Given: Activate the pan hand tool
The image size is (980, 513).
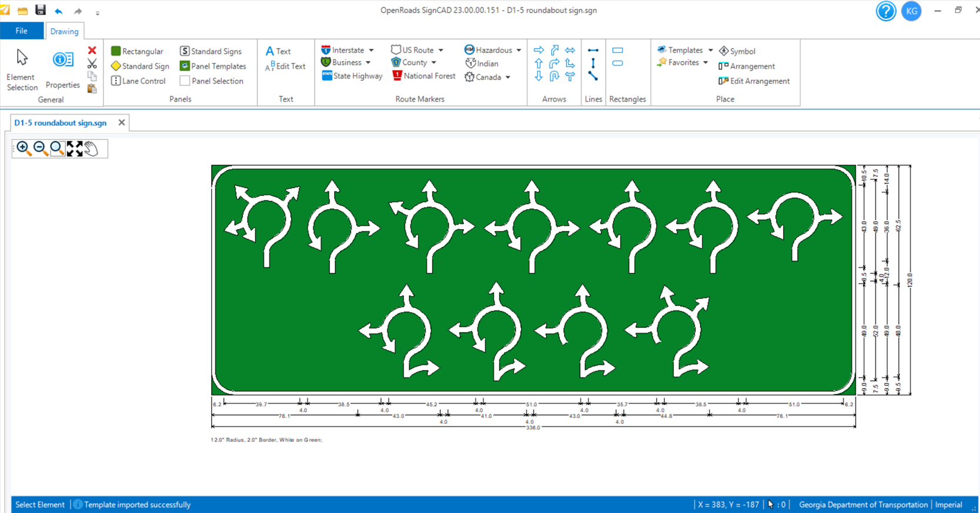Looking at the screenshot, I should coord(91,149).
